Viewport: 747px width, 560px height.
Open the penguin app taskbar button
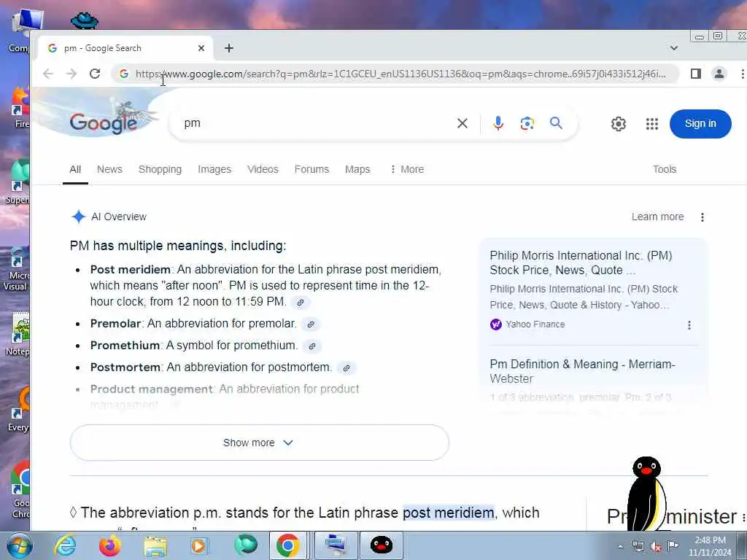click(381, 545)
